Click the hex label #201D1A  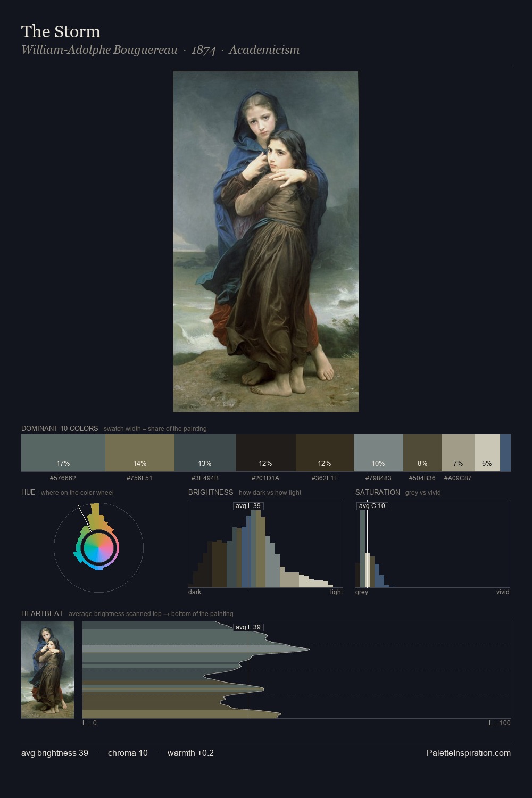[x=265, y=478]
